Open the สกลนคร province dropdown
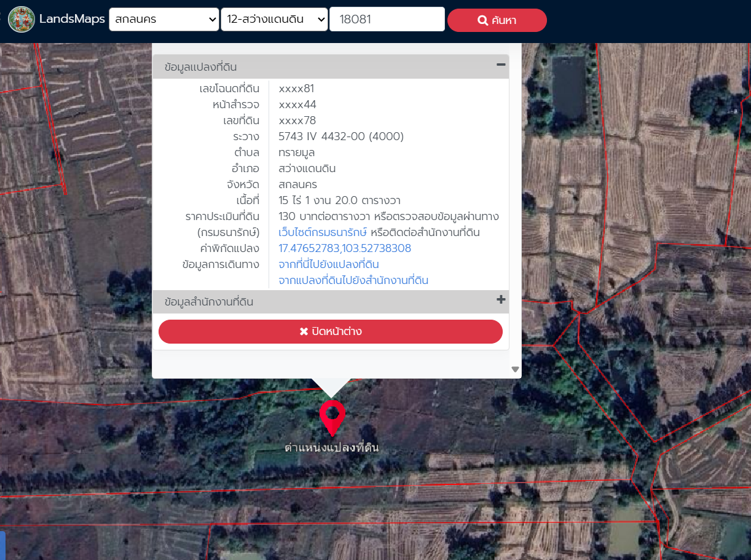 [x=163, y=19]
